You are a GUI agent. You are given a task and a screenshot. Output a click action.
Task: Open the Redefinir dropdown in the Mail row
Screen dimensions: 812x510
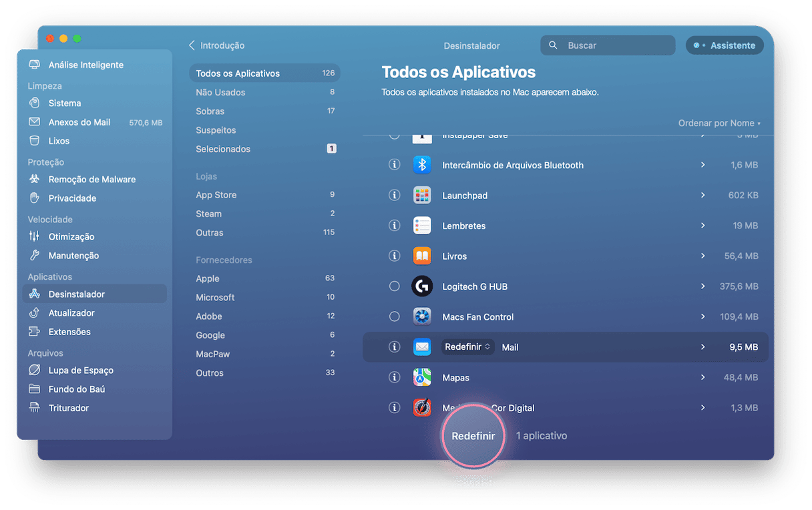[468, 347]
